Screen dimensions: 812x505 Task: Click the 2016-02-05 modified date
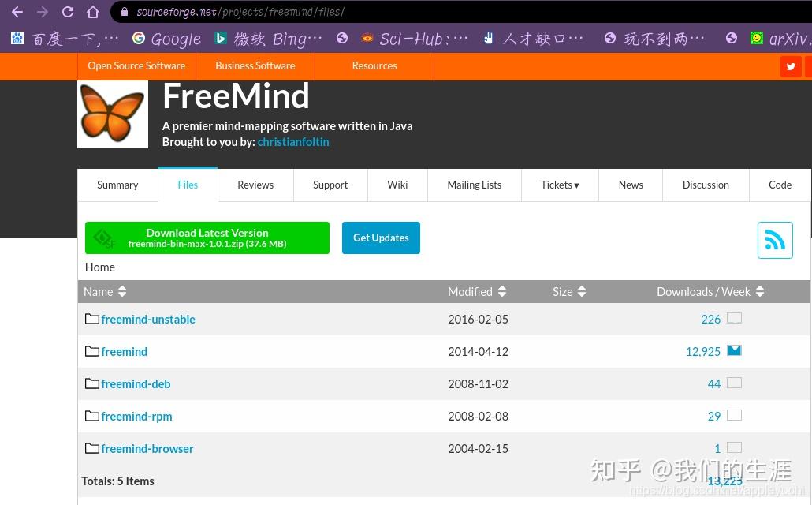(478, 320)
